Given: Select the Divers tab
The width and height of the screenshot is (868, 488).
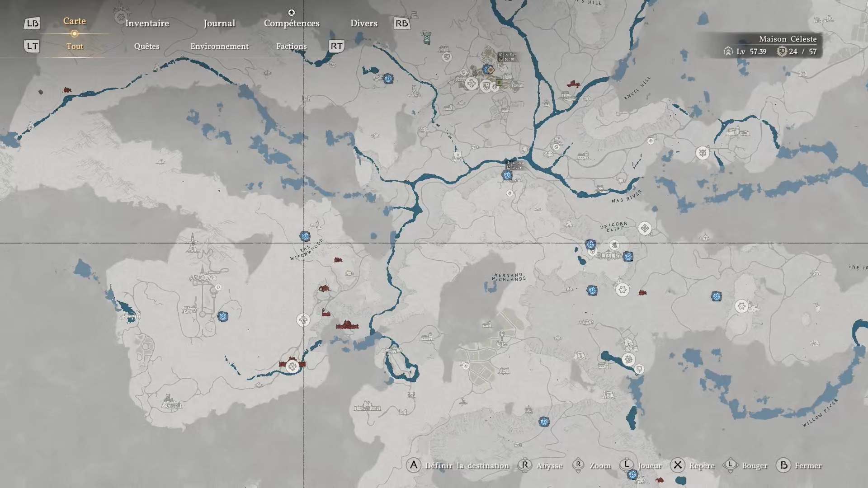Looking at the screenshot, I should coord(363,23).
